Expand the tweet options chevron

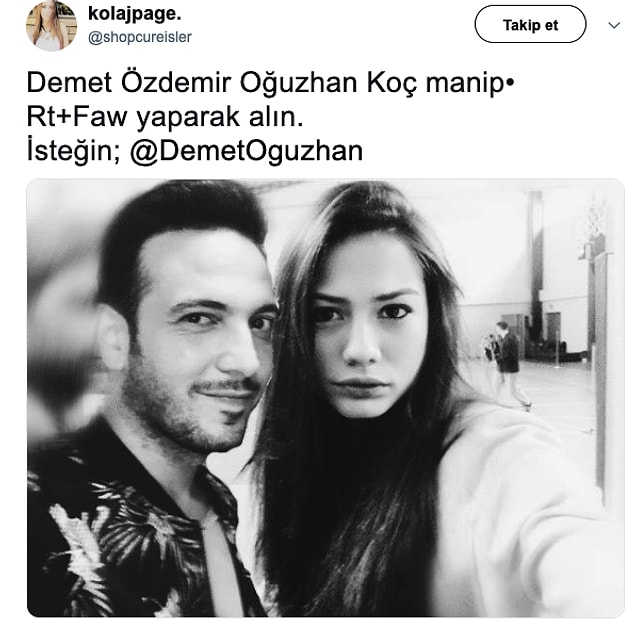click(614, 25)
